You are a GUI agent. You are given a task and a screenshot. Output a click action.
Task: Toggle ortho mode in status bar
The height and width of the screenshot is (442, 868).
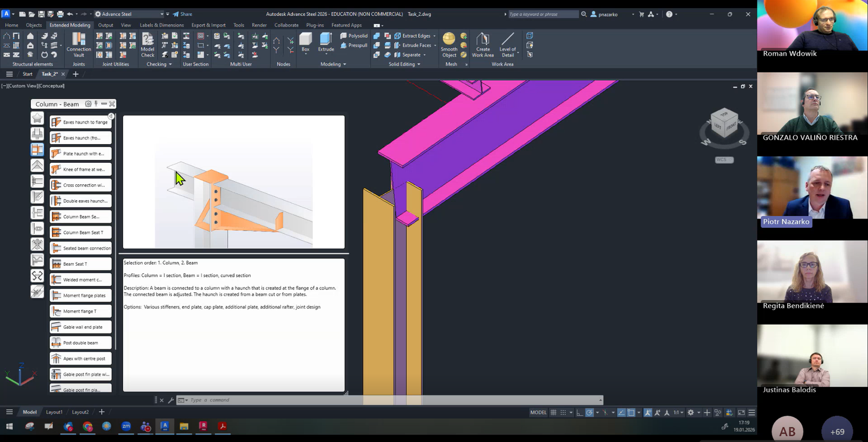(579, 413)
